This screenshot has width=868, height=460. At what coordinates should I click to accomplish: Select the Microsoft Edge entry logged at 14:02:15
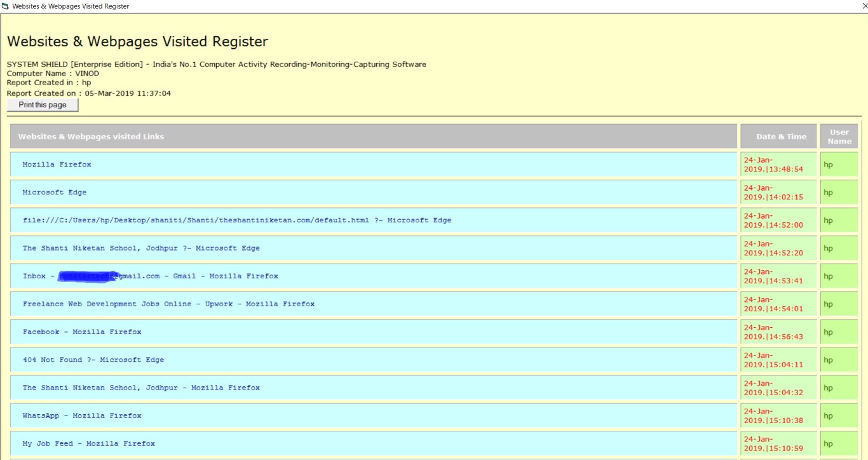click(374, 193)
